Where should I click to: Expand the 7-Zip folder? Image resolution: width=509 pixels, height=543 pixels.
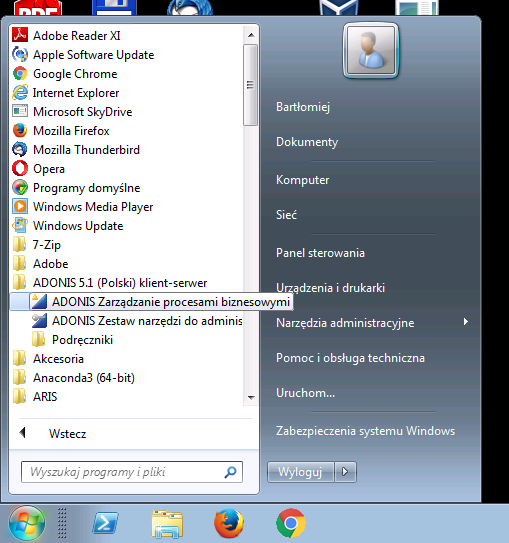[127, 245]
